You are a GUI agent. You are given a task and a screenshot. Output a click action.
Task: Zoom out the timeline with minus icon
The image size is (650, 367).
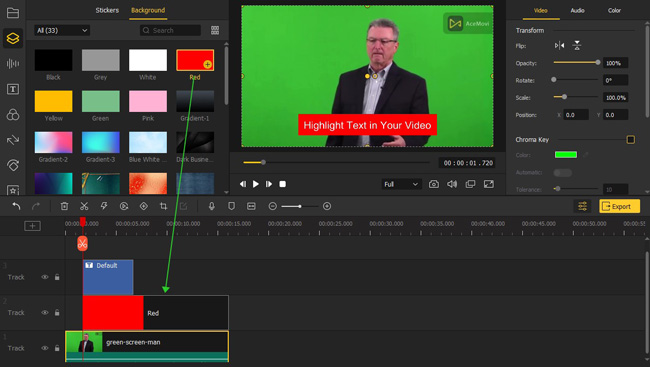[x=272, y=206]
